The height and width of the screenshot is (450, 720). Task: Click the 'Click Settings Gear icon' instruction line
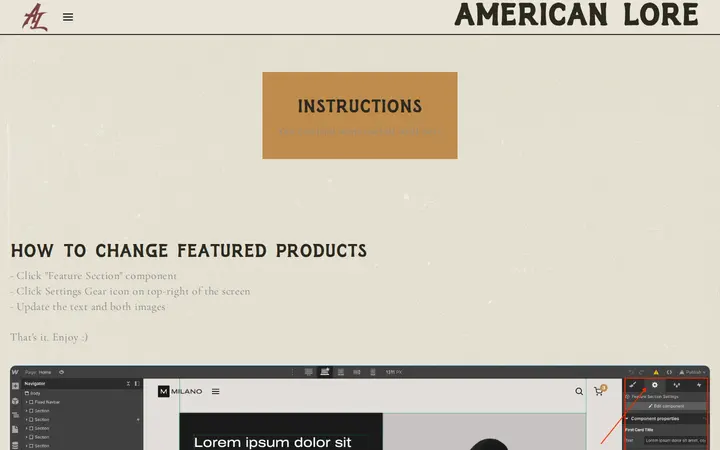click(x=130, y=291)
